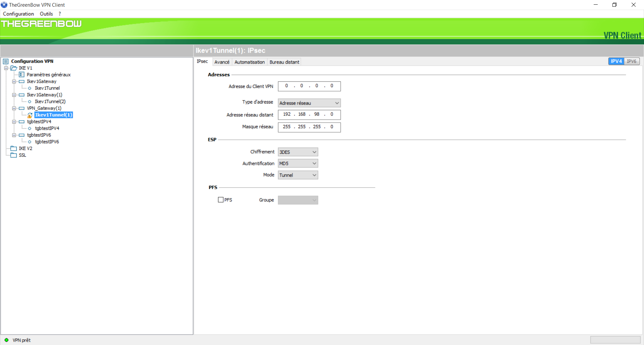Open the PFS Groupe dropdown
Viewport: 644px width, 345px height.
(298, 200)
